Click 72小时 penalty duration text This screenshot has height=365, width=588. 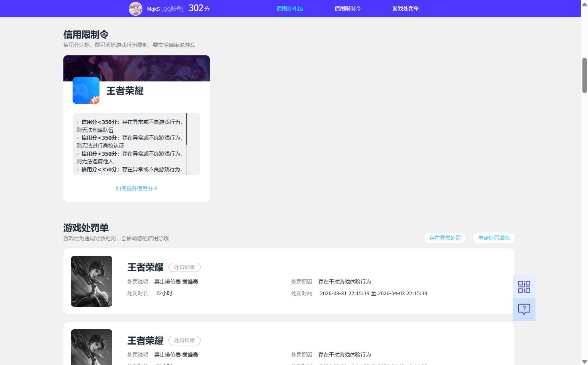click(164, 294)
